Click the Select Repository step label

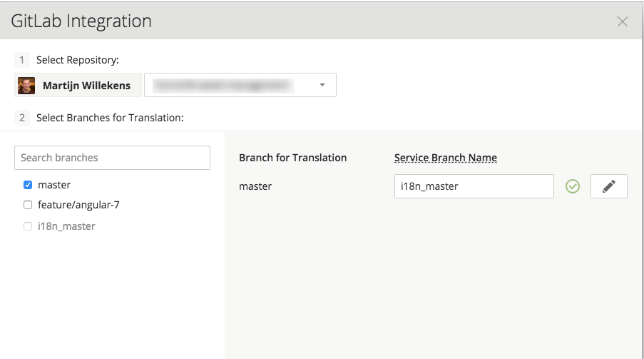(x=78, y=60)
